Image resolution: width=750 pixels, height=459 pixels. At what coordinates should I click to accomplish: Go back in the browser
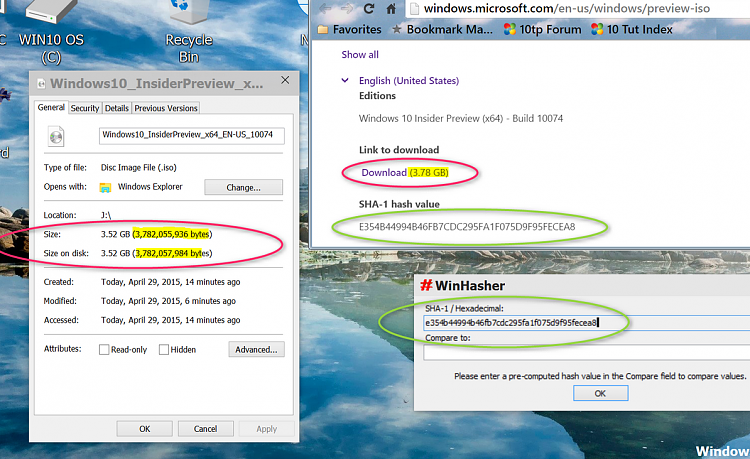325,8
